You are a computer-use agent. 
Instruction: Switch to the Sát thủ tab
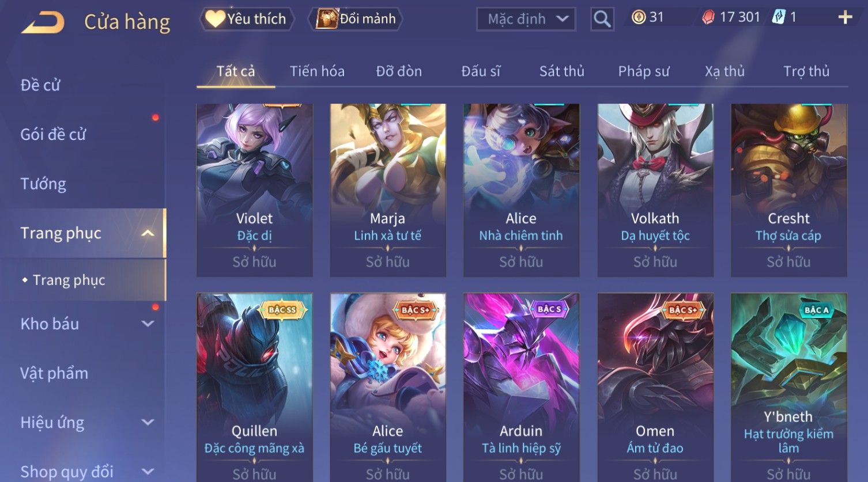pyautogui.click(x=562, y=71)
